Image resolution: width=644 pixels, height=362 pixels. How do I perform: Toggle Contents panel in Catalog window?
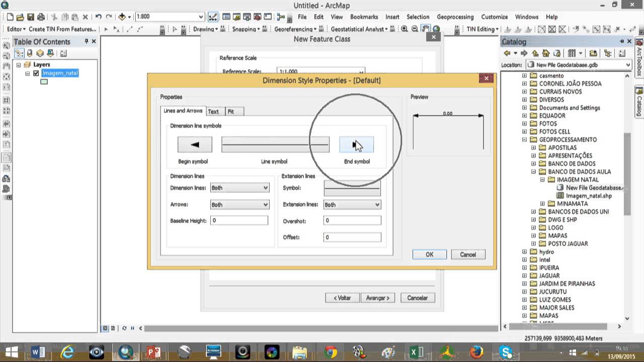click(x=608, y=53)
